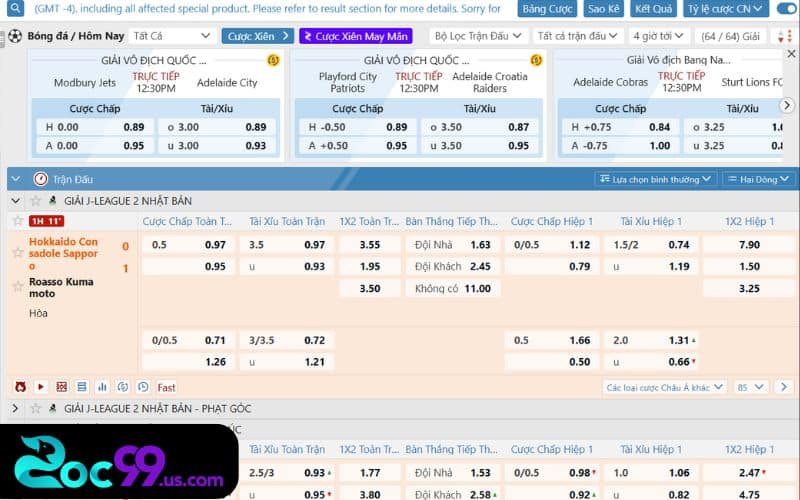The image size is (800, 500).
Task: Click Roasso Kumamoto team name
Action: coord(61,288)
